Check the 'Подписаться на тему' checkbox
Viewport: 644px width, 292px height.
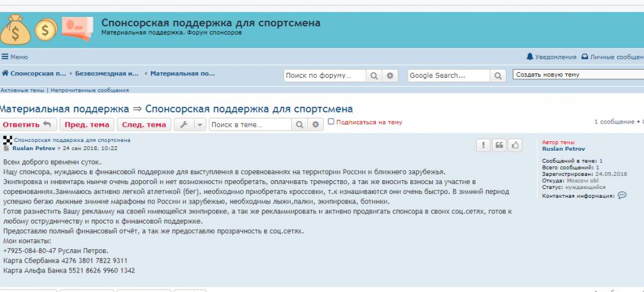click(x=331, y=122)
